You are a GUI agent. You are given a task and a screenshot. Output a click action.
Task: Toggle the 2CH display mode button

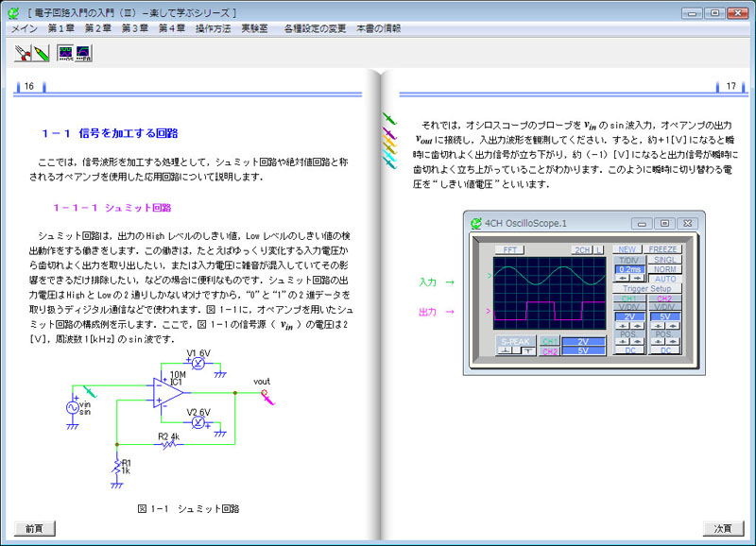(582, 249)
